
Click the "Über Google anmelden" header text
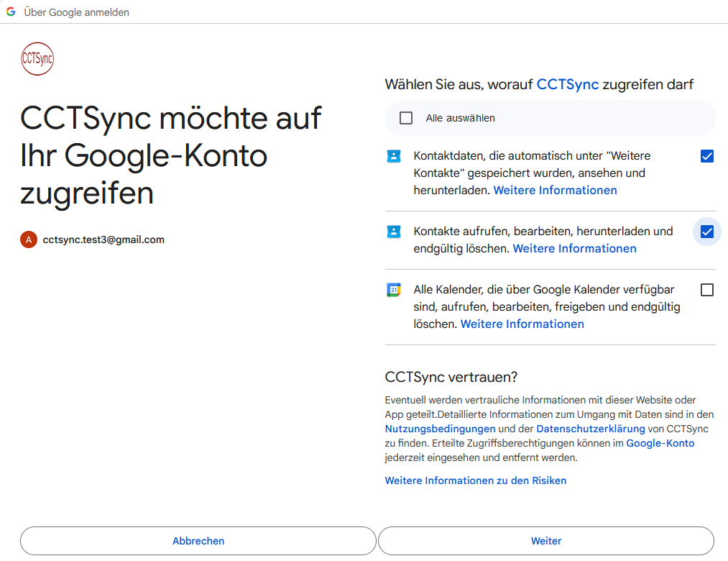[77, 12]
